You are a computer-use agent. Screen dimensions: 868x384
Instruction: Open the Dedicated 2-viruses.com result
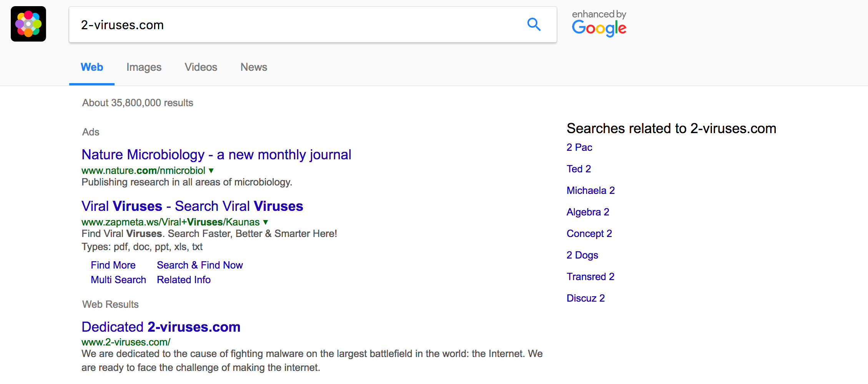(x=161, y=327)
